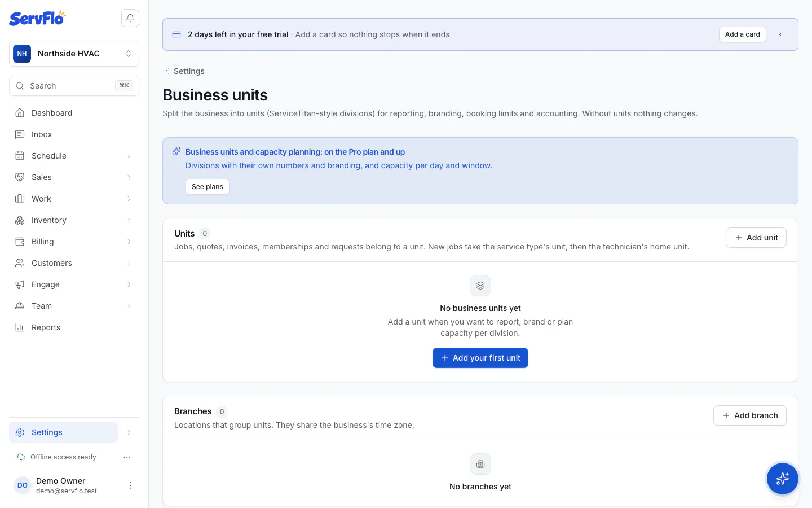The width and height of the screenshot is (812, 508).
Task: Open the AI assistant sparkle button
Action: coord(782,479)
